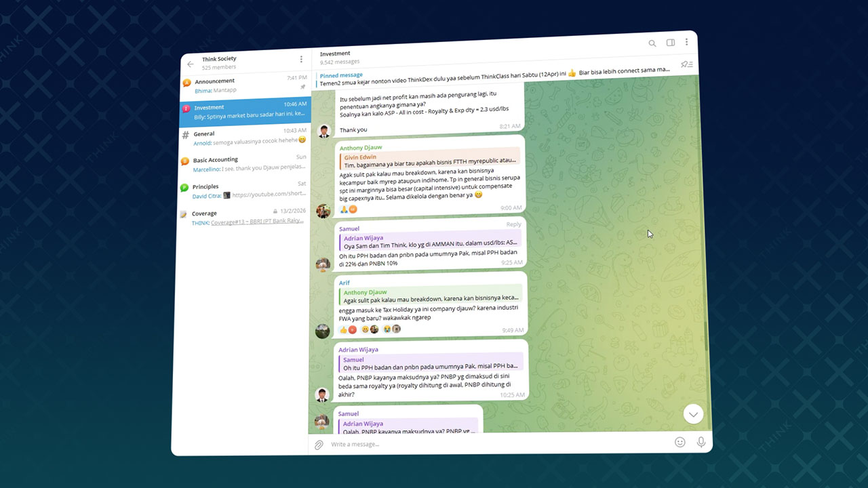The width and height of the screenshot is (868, 488).
Task: Focus the Write a message field
Action: click(495, 444)
